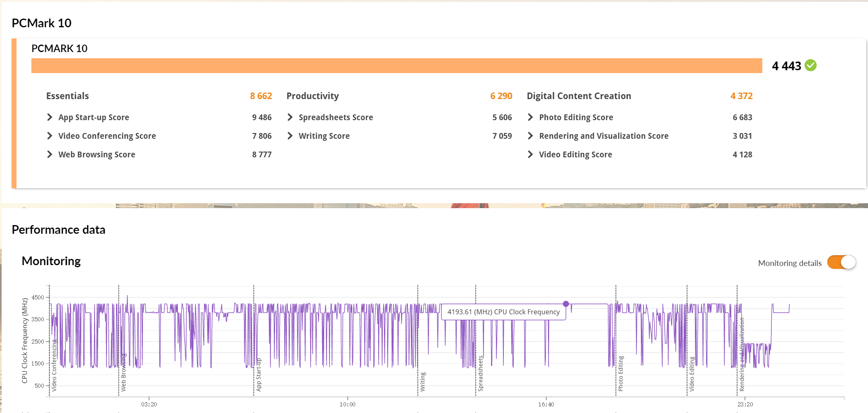Viewport: 868px width, 413px height.
Task: Expand Rendering and Visualization Score row
Action: click(x=530, y=136)
